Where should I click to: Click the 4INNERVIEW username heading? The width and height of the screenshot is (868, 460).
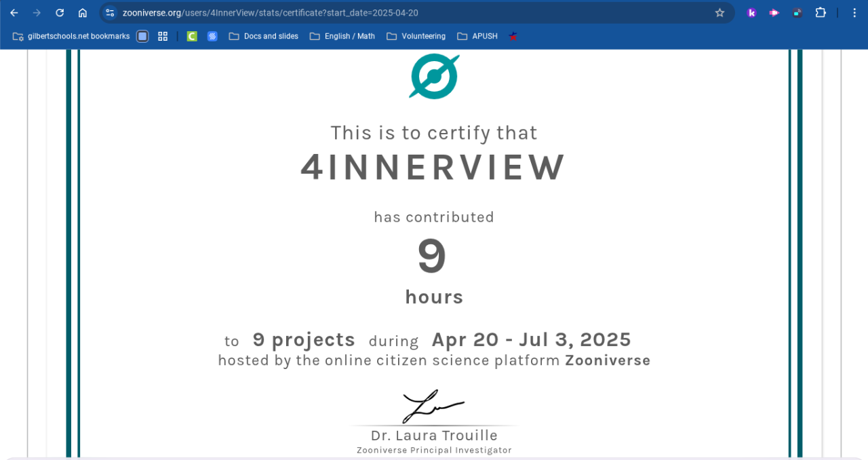[433, 168]
